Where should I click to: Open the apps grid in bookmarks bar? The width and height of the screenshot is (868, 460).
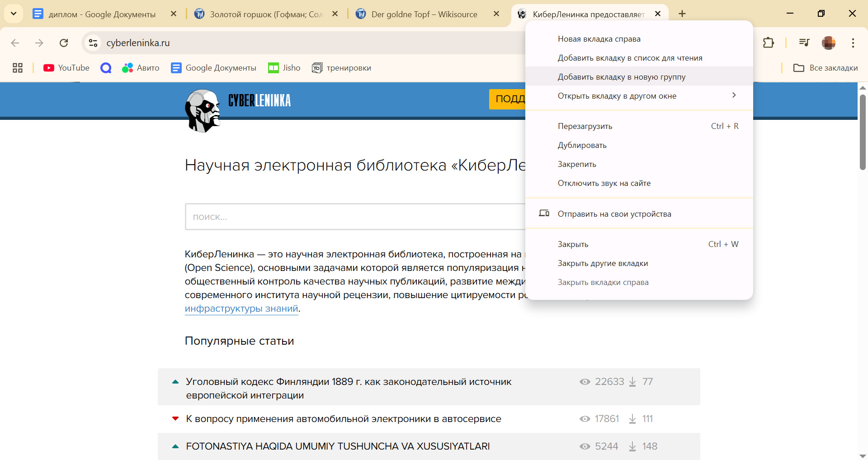pyautogui.click(x=18, y=68)
